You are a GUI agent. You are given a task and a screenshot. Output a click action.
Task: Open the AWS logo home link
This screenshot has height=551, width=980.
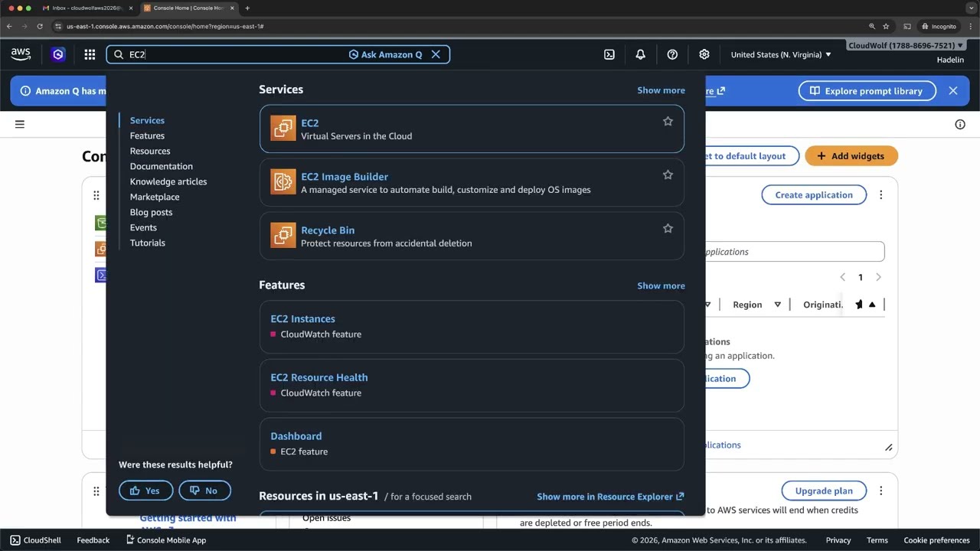pyautogui.click(x=21, y=54)
